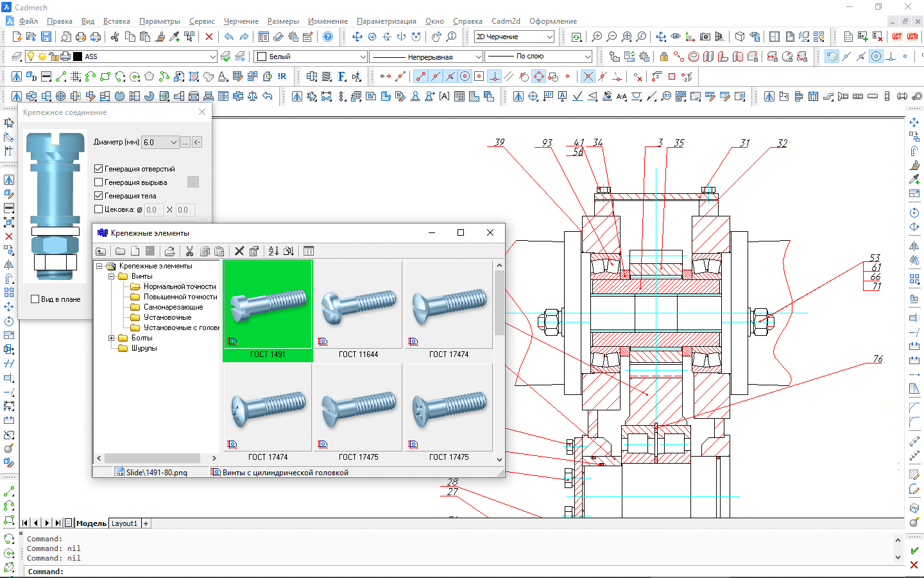
Task: Select the ГОСТ 11644 screw thumbnail
Action: pyautogui.click(x=358, y=305)
